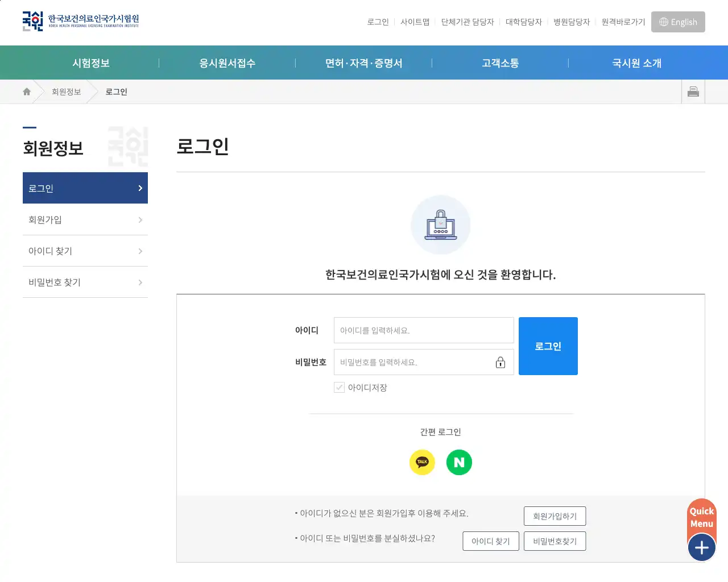Open the print page icon
This screenshot has height=582, width=728.
(693, 92)
